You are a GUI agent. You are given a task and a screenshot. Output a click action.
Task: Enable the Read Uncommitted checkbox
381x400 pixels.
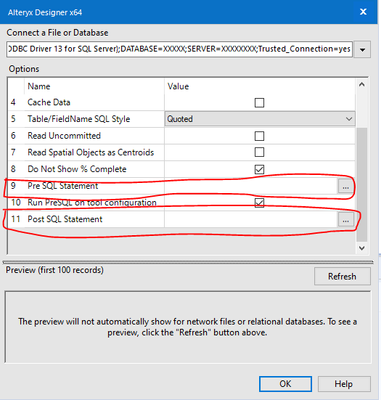click(259, 136)
